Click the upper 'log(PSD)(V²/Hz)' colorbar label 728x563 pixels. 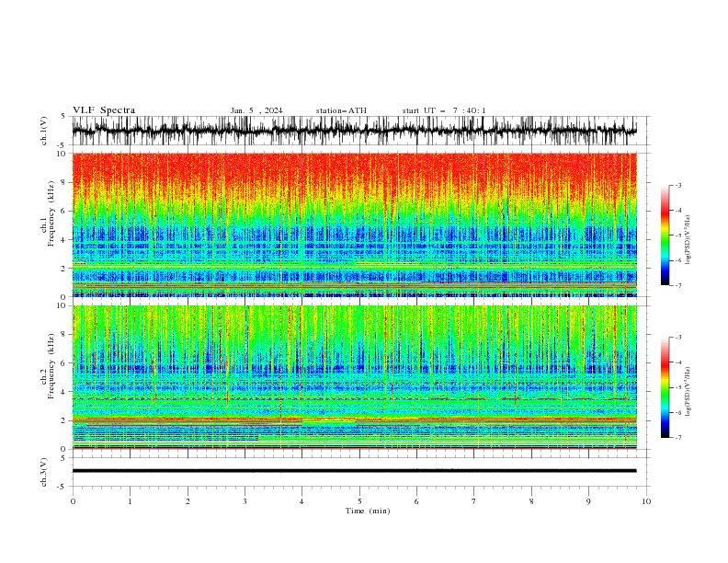tap(688, 240)
